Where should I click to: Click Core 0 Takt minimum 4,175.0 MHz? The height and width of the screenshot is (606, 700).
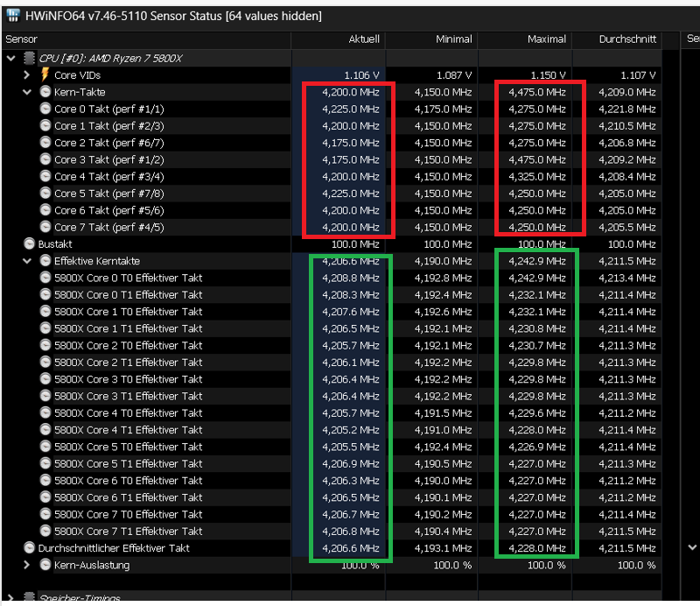tap(443, 109)
